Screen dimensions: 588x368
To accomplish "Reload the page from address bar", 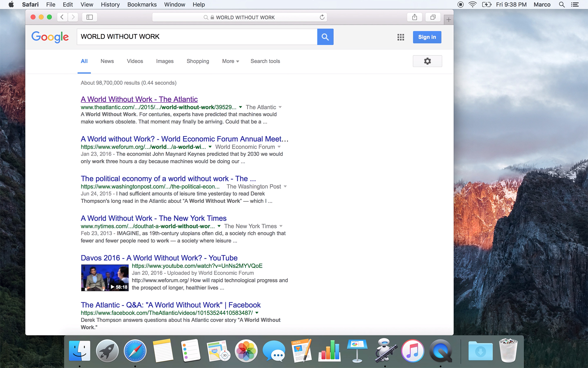I will [x=322, y=17].
